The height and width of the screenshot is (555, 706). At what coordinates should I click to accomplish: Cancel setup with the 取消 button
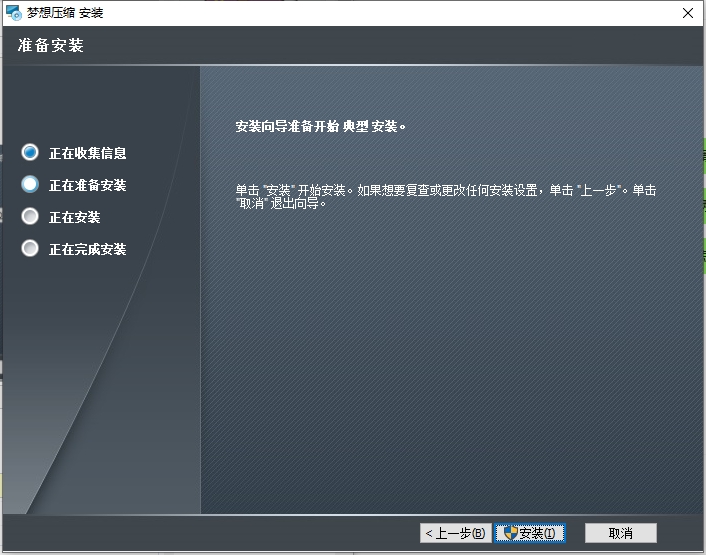[620, 533]
